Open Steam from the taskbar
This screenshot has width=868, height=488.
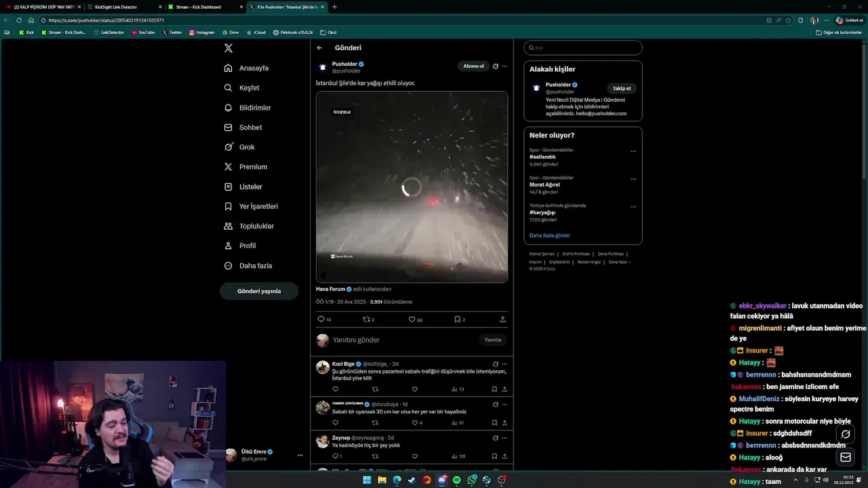coord(412,480)
